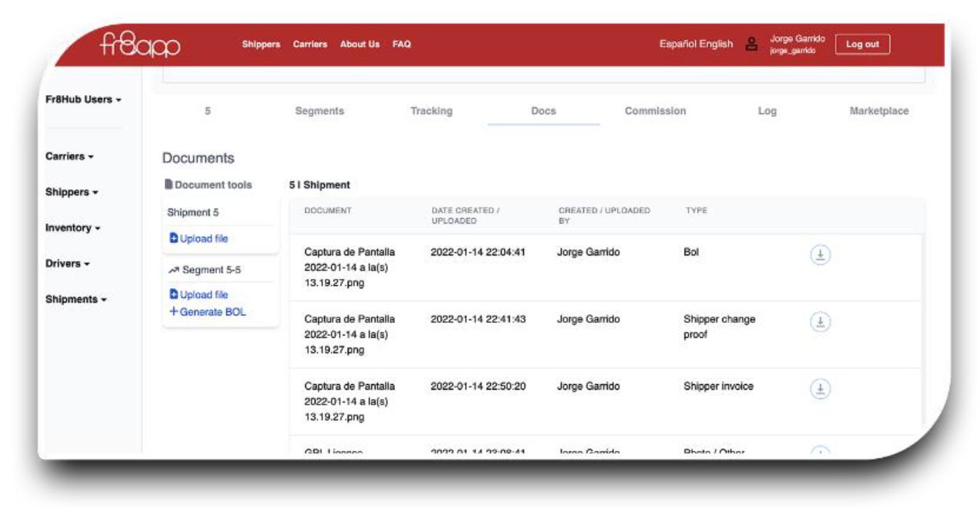Open the FAQ page in header
This screenshot has height=509, width=980.
tap(401, 45)
